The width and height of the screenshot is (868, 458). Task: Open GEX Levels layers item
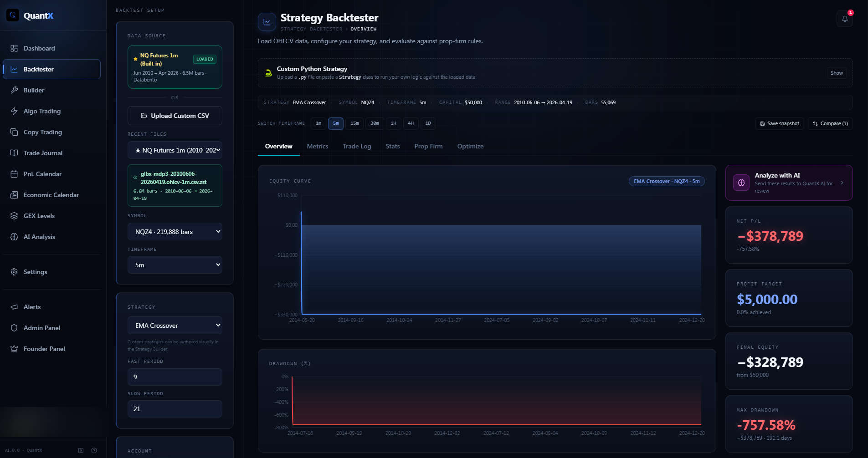[x=51, y=216]
